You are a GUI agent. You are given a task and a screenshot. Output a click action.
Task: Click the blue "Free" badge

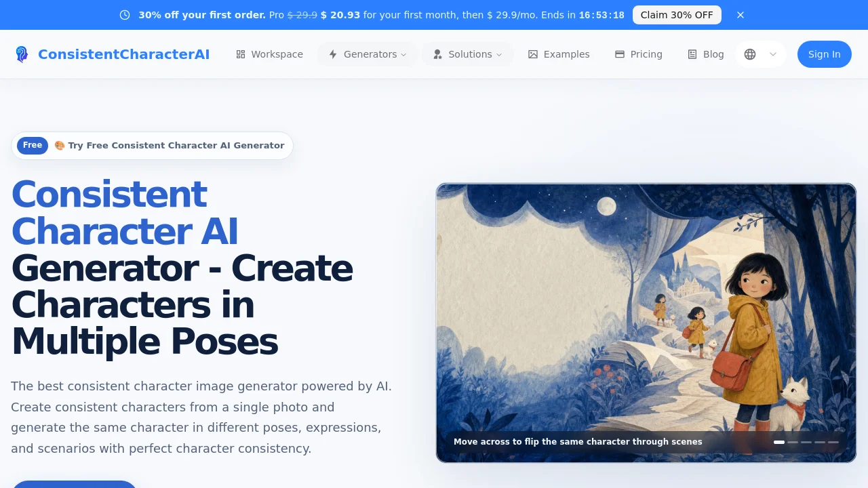[33, 145]
